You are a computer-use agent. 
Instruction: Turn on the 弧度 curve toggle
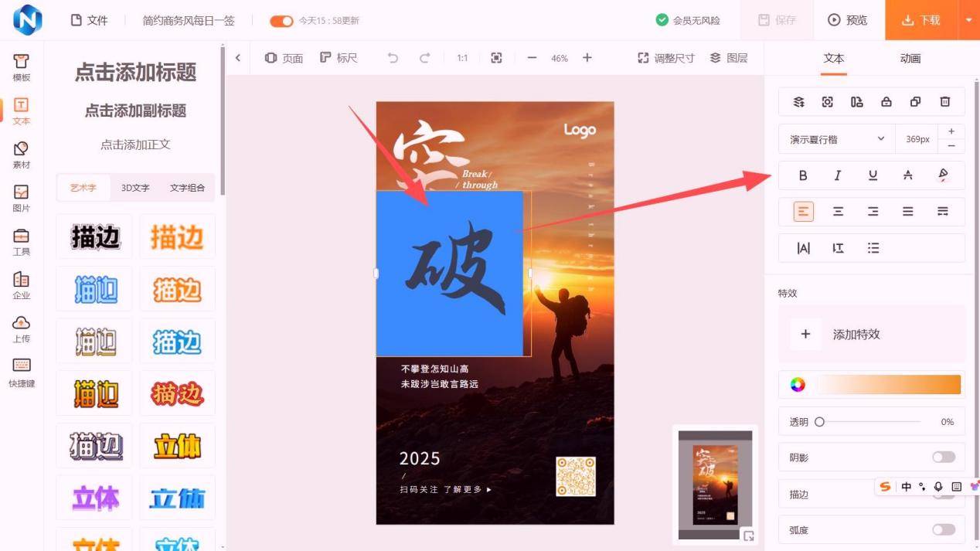pos(943,530)
